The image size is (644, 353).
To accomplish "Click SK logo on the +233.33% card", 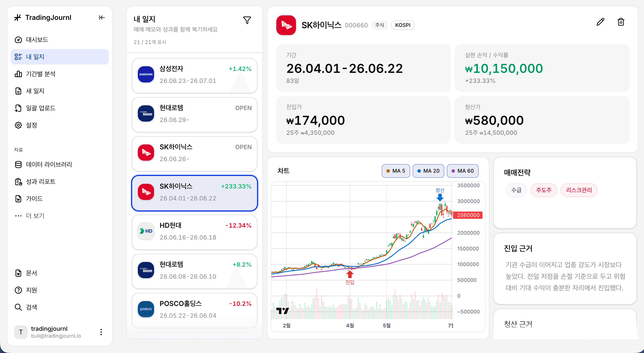I will (146, 192).
